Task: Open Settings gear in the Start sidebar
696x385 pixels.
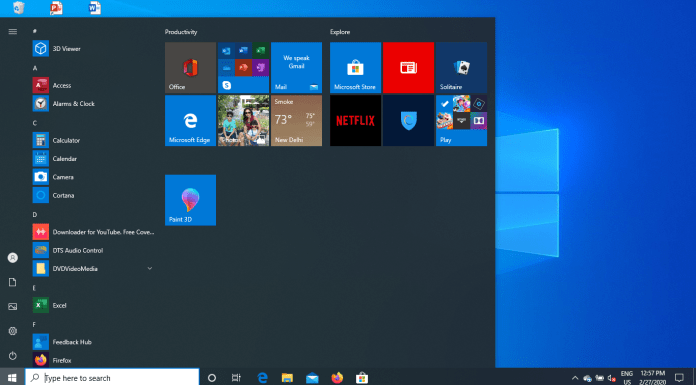Action: pyautogui.click(x=12, y=331)
